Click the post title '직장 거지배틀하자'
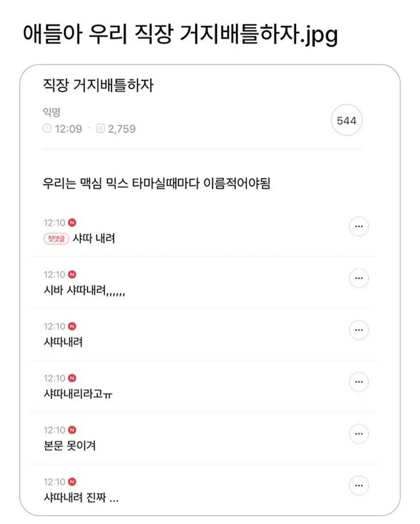 click(x=98, y=85)
